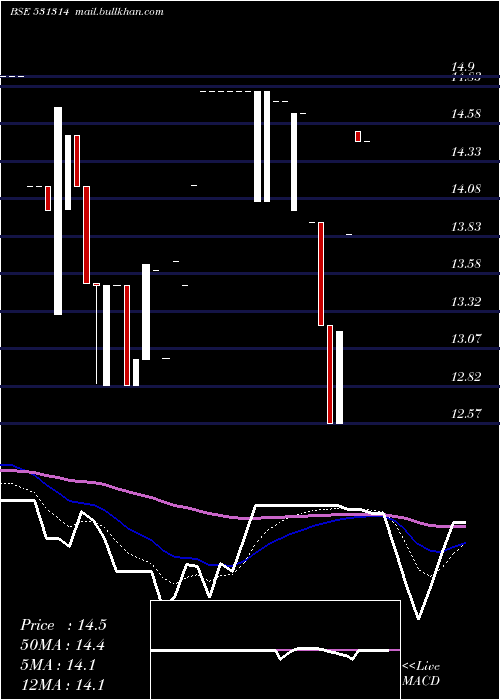Click the 14.9 price axis label
The height and width of the screenshot is (700, 500).
click(x=462, y=67)
